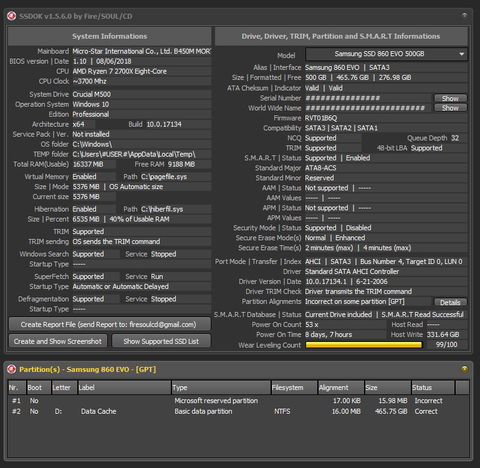
Task: Show the hidden World Wide Name
Action: click(450, 108)
